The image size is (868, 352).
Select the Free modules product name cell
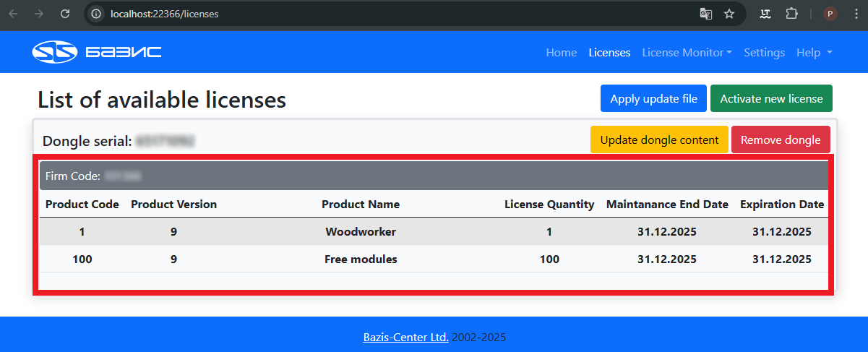click(361, 259)
